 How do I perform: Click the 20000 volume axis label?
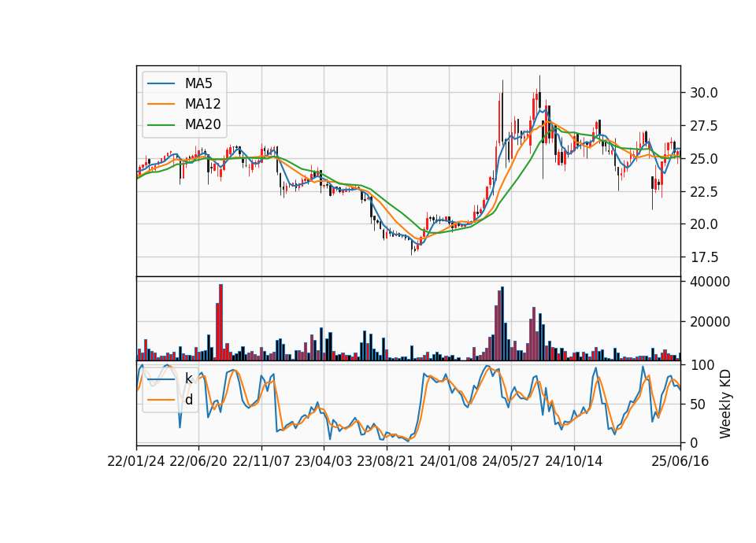[x=710, y=322]
